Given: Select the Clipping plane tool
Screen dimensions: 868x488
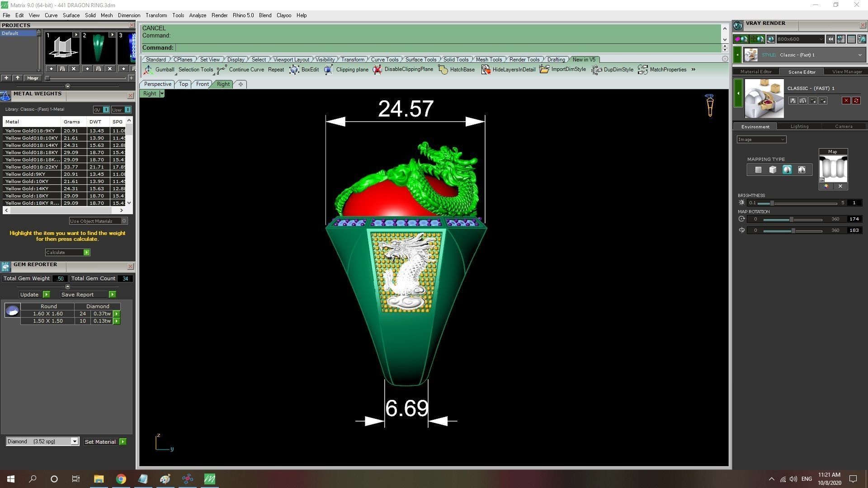Looking at the screenshot, I should pyautogui.click(x=329, y=70).
